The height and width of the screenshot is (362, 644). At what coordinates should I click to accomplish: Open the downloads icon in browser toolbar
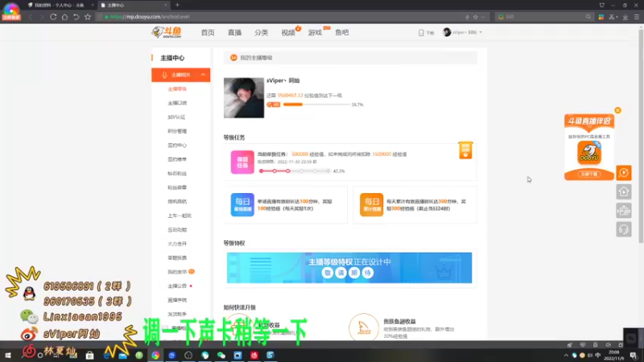[625, 17]
